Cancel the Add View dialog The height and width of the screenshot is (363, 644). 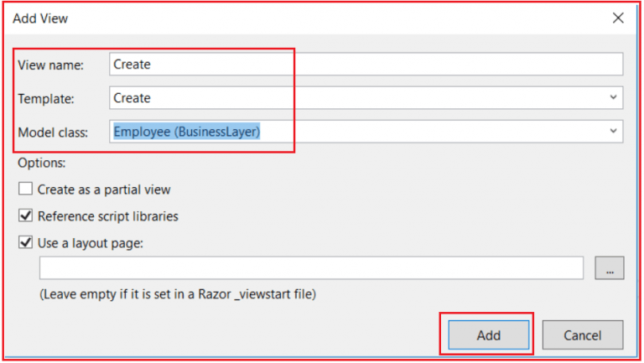point(583,335)
